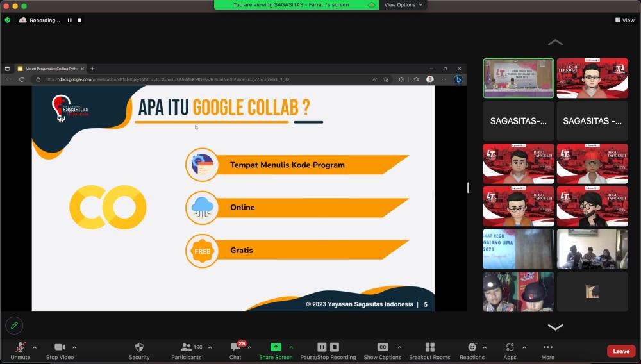641x364 pixels.
Task: Expand audio options arrow next to Unmute
Action: [35, 347]
